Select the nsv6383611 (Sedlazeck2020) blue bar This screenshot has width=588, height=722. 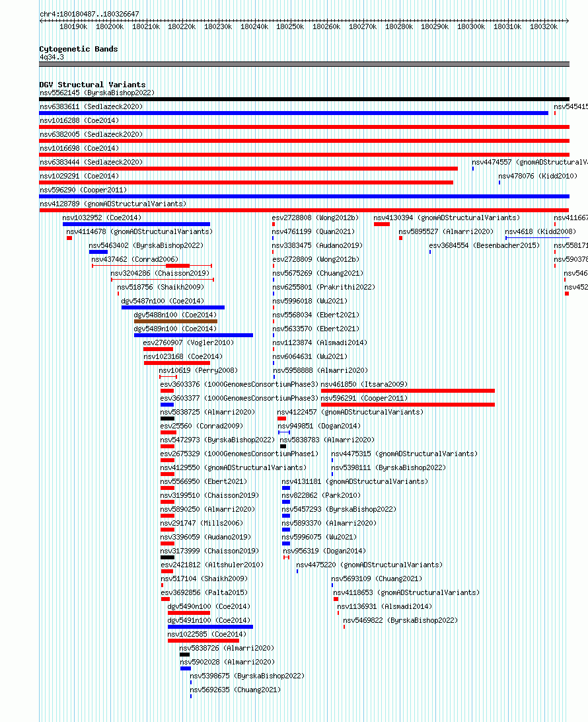click(294, 113)
